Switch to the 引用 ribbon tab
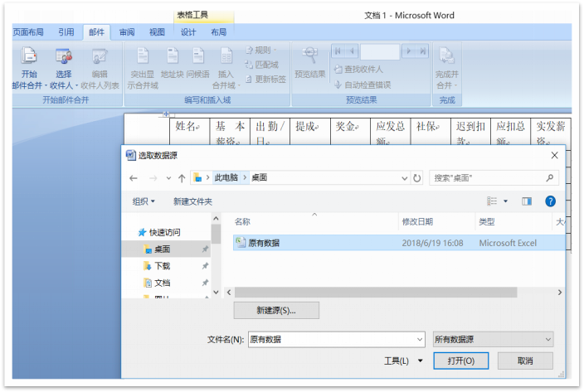The height and width of the screenshot is (392, 584). coord(66,32)
